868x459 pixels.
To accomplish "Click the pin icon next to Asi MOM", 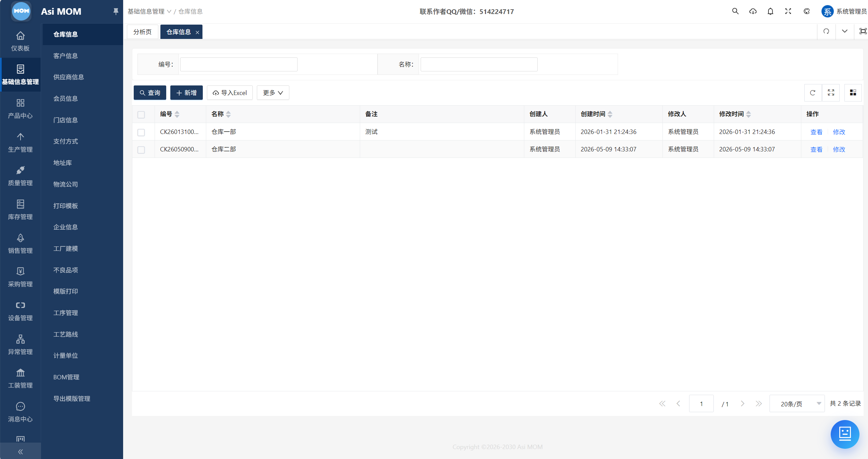I will pyautogui.click(x=116, y=11).
